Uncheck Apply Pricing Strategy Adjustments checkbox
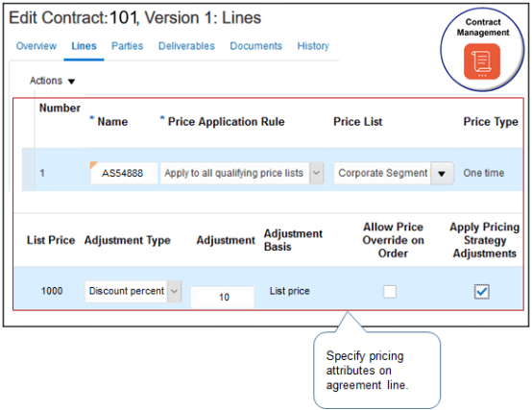 (x=481, y=291)
